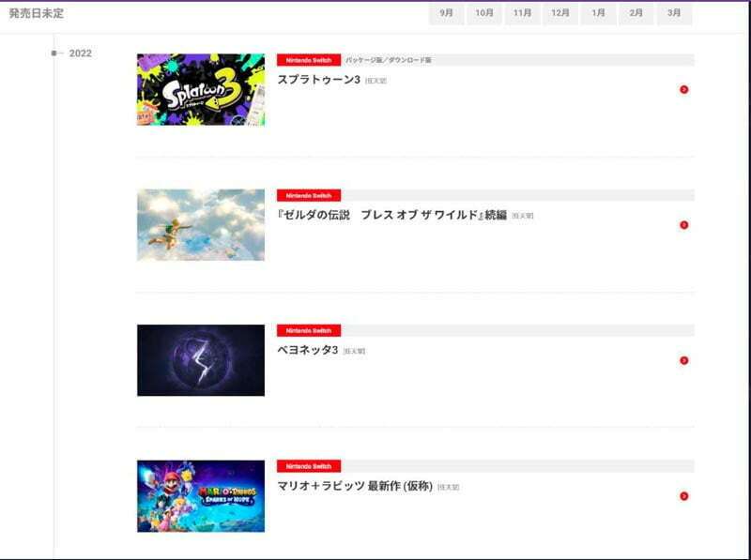
Task: Click the red arrow icon beside ベヨネッタ3
Action: [x=683, y=360]
